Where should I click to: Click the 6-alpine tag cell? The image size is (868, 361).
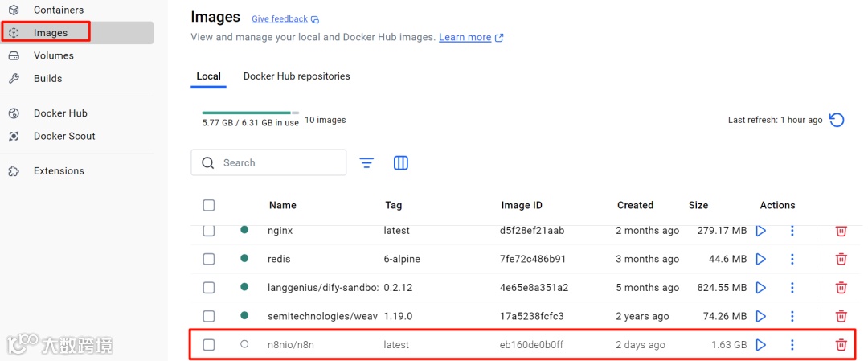(x=402, y=259)
